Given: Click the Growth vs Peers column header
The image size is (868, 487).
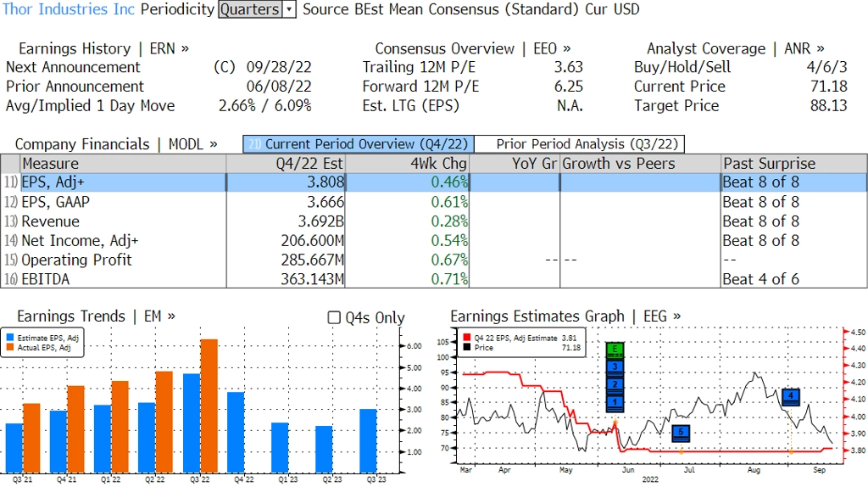Looking at the screenshot, I should point(641,164).
